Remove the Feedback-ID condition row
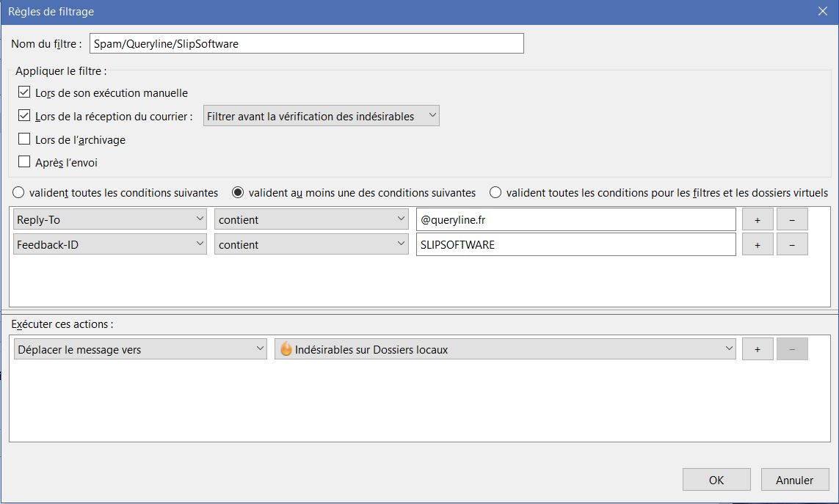Image resolution: width=839 pixels, height=504 pixels. [792, 244]
